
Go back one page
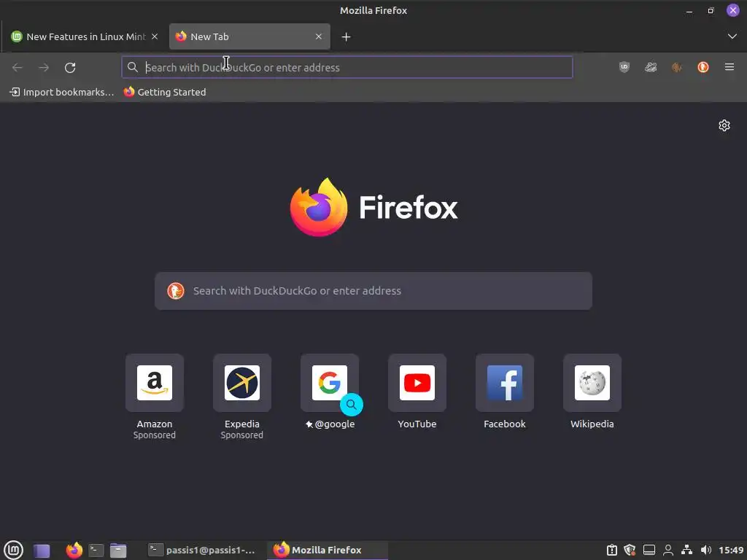[18, 68]
